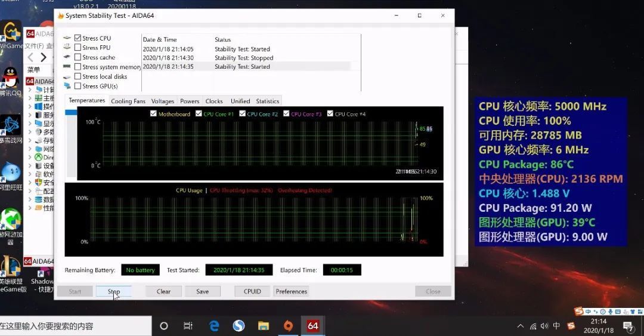Select the log row dated 2020/1/18 21:14:30

click(246, 58)
